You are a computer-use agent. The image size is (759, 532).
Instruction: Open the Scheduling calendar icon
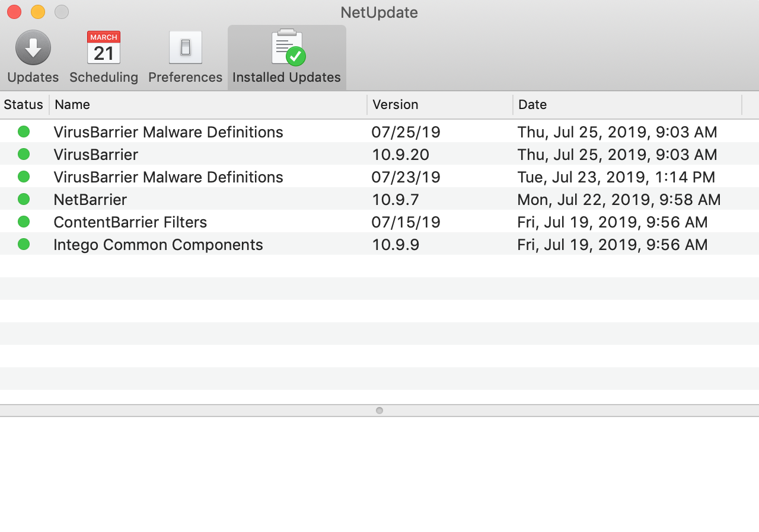[x=104, y=47]
